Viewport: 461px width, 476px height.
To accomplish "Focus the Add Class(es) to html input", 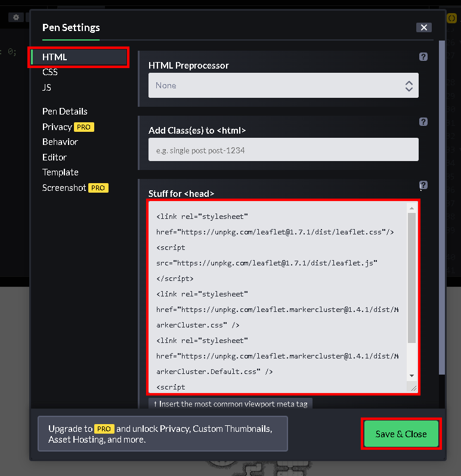I will click(x=283, y=150).
